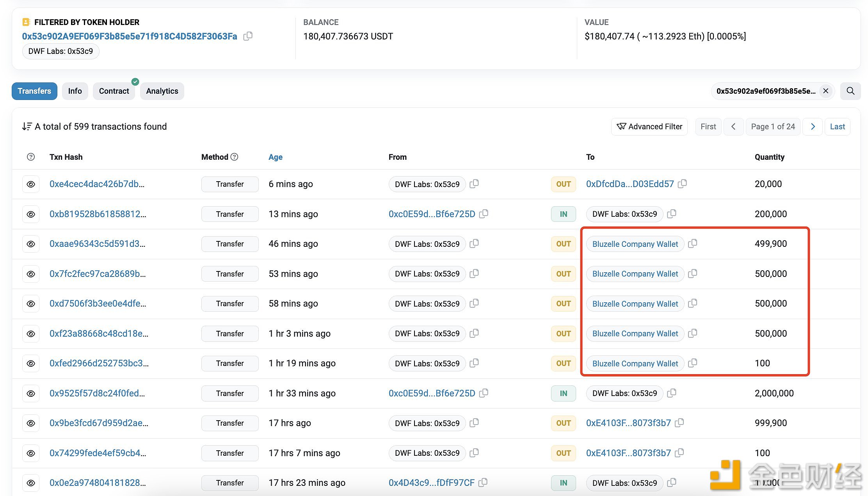Click DWF Labs: 0x53c9 tag under address
The height and width of the screenshot is (496, 868).
point(60,51)
